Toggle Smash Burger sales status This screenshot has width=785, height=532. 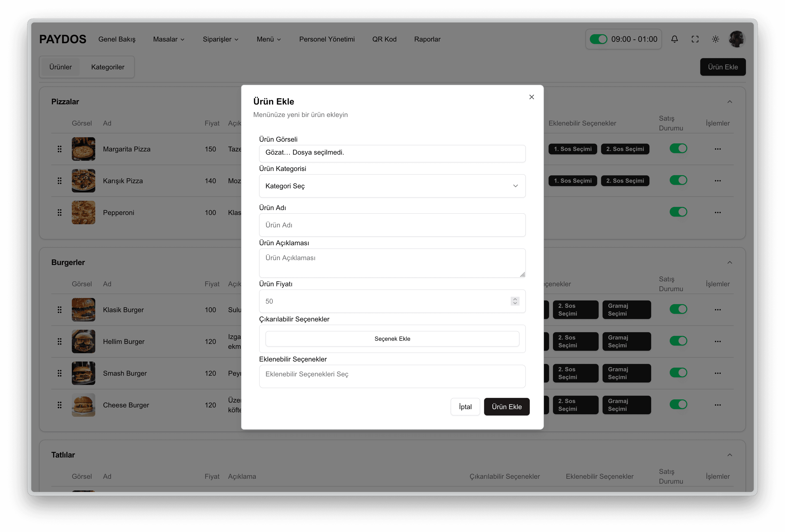point(678,373)
